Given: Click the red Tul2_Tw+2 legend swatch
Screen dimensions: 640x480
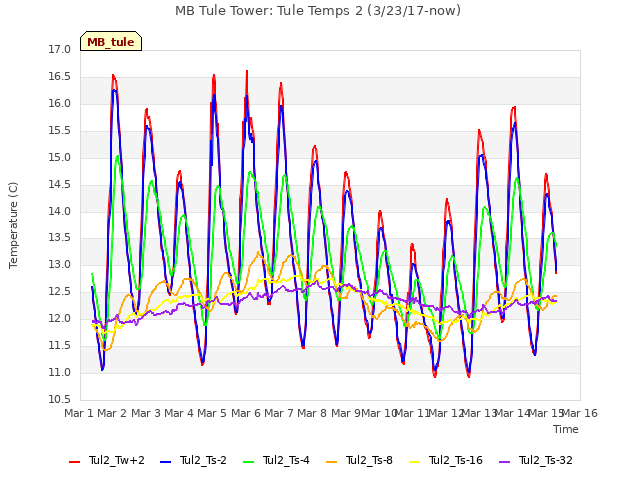Looking at the screenshot, I should (74, 462).
